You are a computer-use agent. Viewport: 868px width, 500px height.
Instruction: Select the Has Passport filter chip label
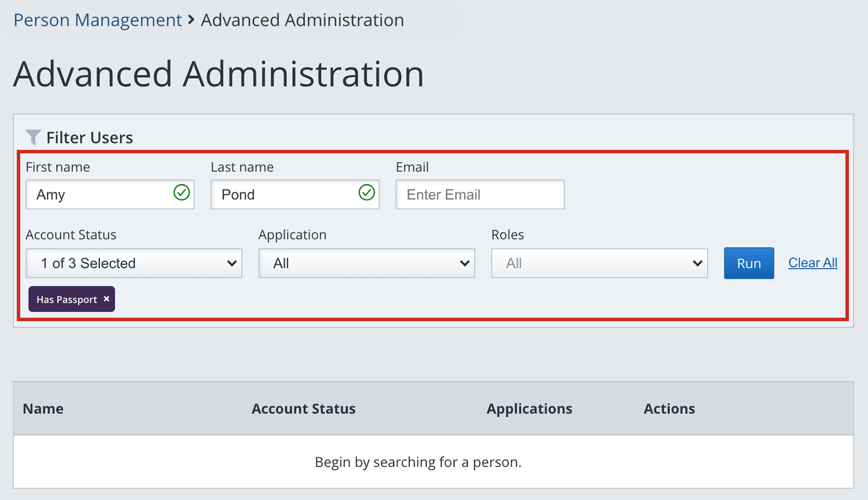67,300
